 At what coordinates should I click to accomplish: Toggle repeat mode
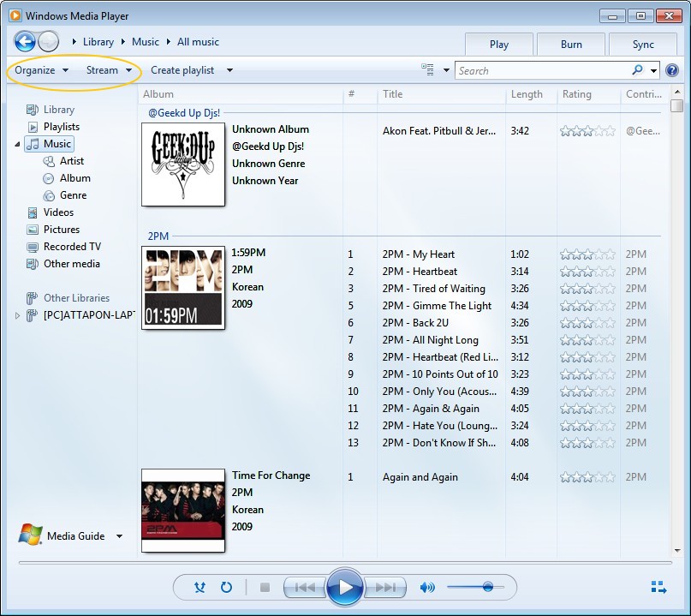click(226, 588)
